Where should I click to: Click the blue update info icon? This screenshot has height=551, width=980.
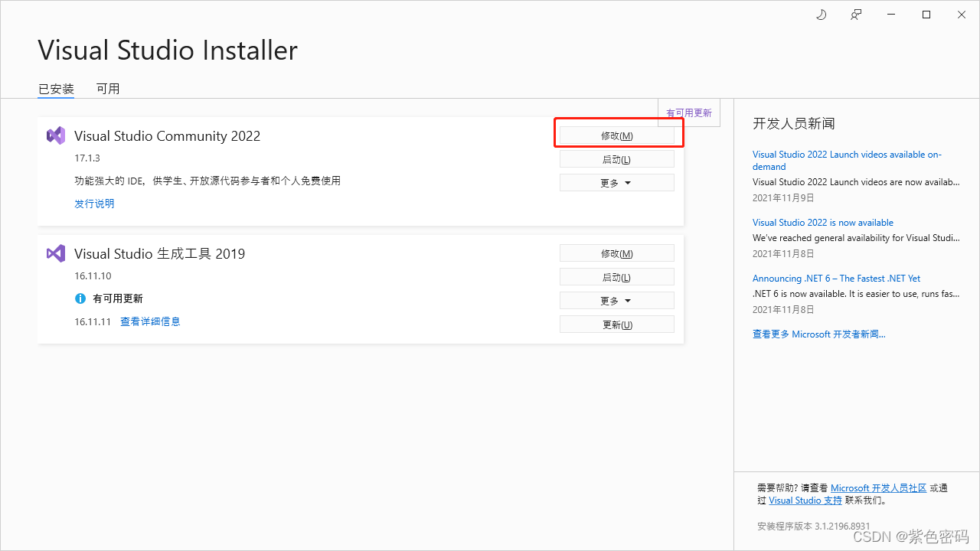point(80,298)
